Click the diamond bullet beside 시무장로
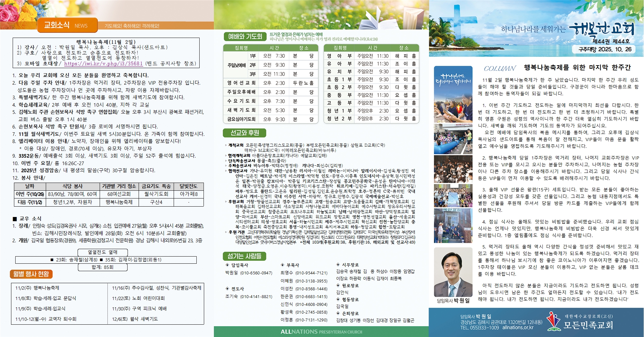This screenshot has height=337, width=644. click(x=338, y=265)
